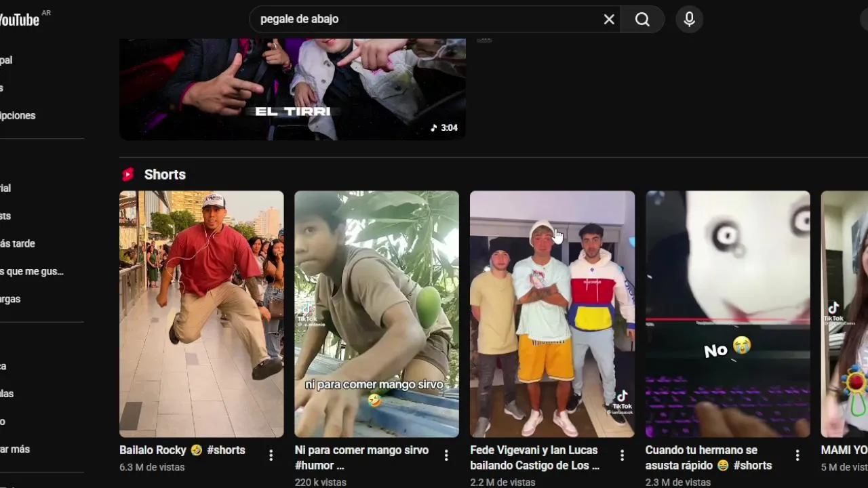Open the Suscripciones sidebar item

18,116
